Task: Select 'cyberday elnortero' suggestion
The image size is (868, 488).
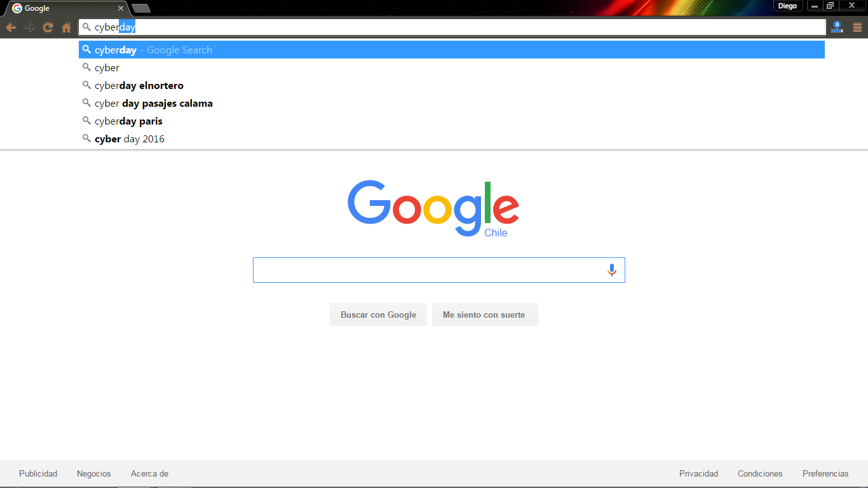Action: tap(452, 85)
